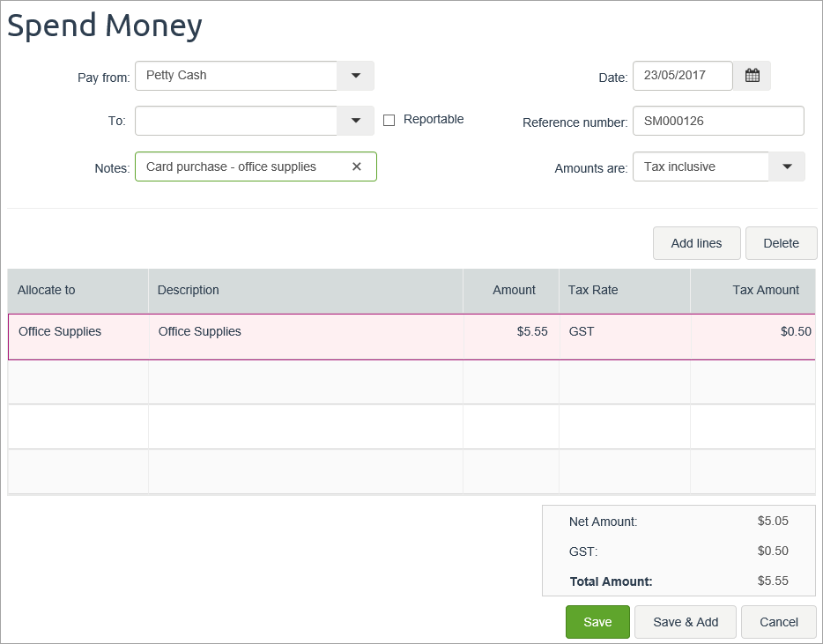Click the Save button
Image resolution: width=823 pixels, height=644 pixels.
point(597,622)
